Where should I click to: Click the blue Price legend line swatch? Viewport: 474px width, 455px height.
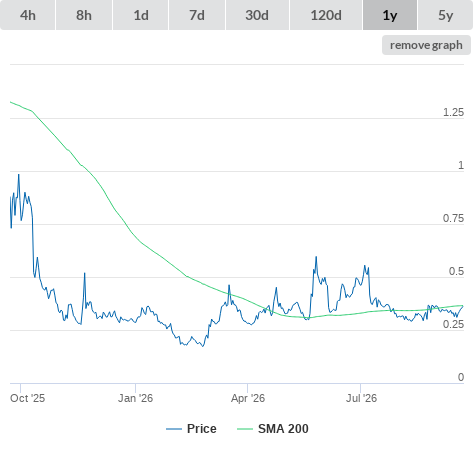click(x=174, y=429)
